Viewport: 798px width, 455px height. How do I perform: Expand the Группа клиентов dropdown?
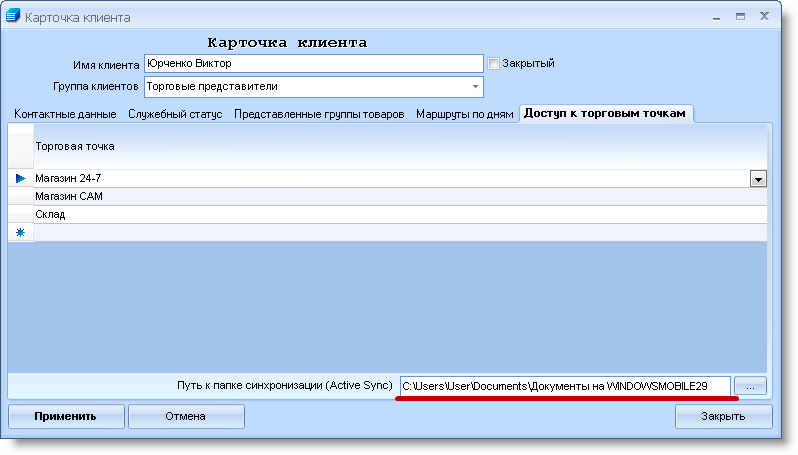(x=474, y=87)
